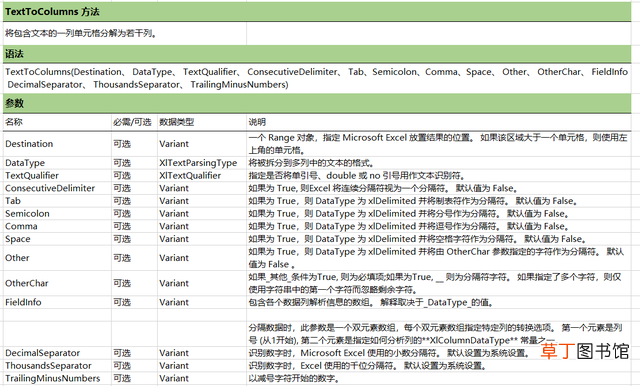Select the description '将包含文本的一列单元格分解为若干列'
The width and height of the screenshot is (640, 386).
[124, 33]
